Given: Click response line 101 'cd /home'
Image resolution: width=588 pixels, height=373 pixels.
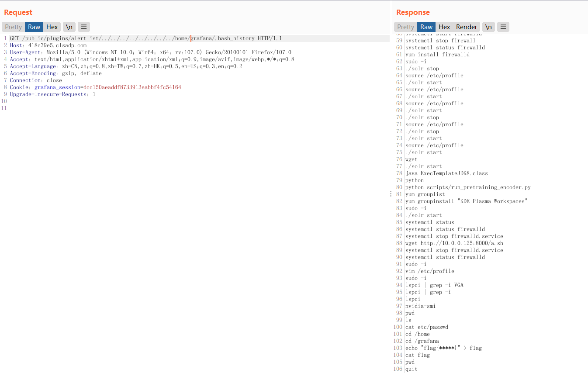Looking at the screenshot, I should (418, 334).
